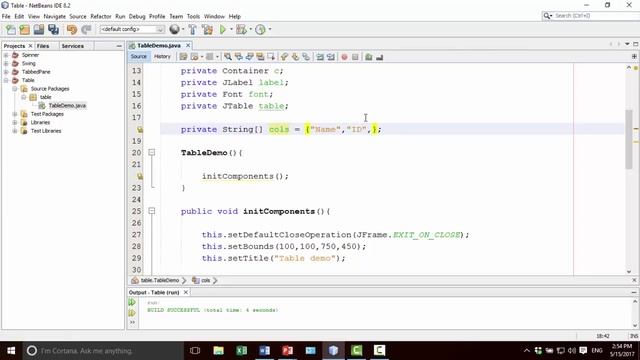
Task: Click cols in breadcrumb bar
Action: point(205,280)
